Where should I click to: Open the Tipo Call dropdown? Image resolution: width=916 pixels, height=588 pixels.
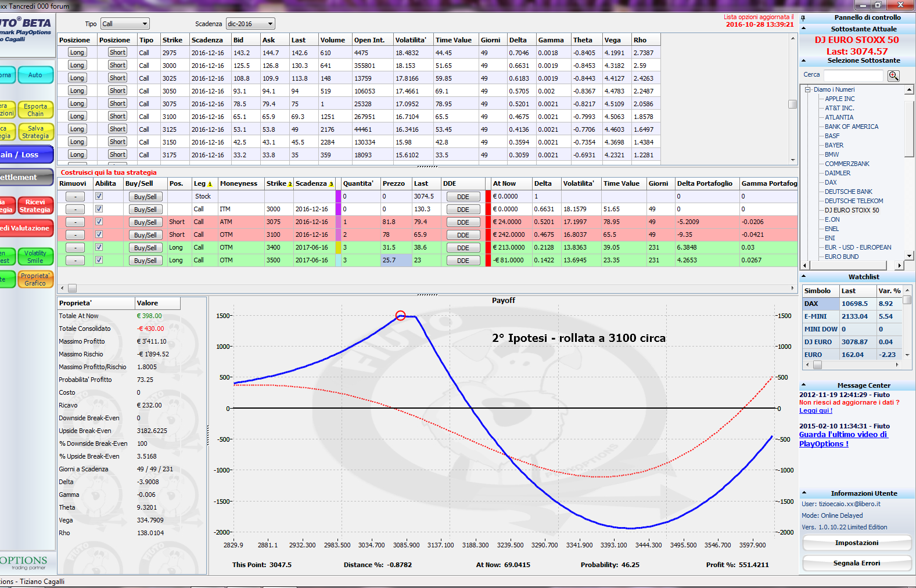pyautogui.click(x=125, y=24)
